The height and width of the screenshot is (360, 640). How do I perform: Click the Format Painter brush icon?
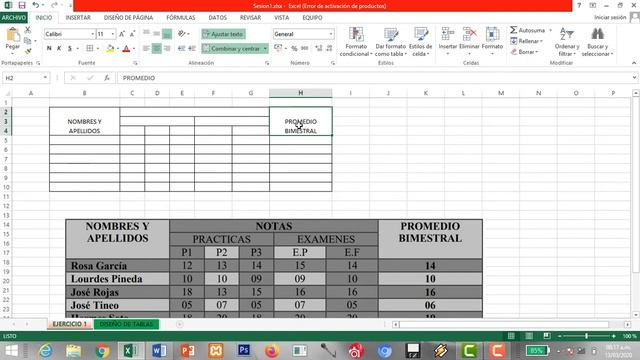click(x=28, y=51)
